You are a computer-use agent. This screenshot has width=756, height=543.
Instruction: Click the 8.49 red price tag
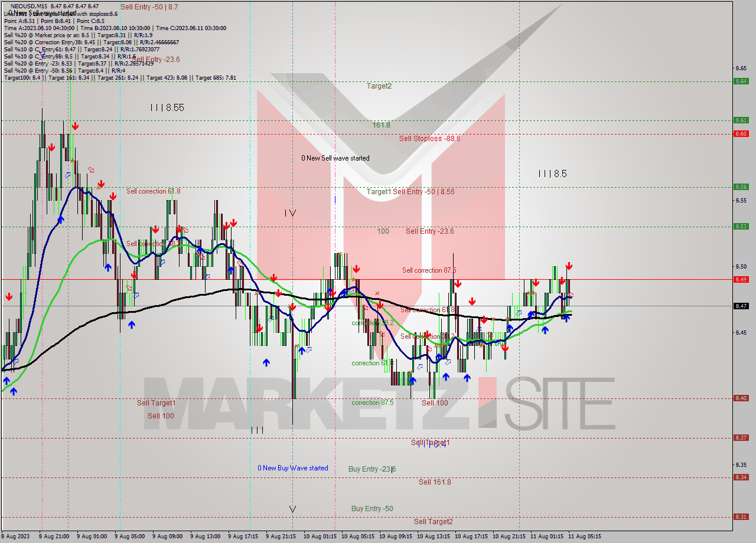pos(741,279)
